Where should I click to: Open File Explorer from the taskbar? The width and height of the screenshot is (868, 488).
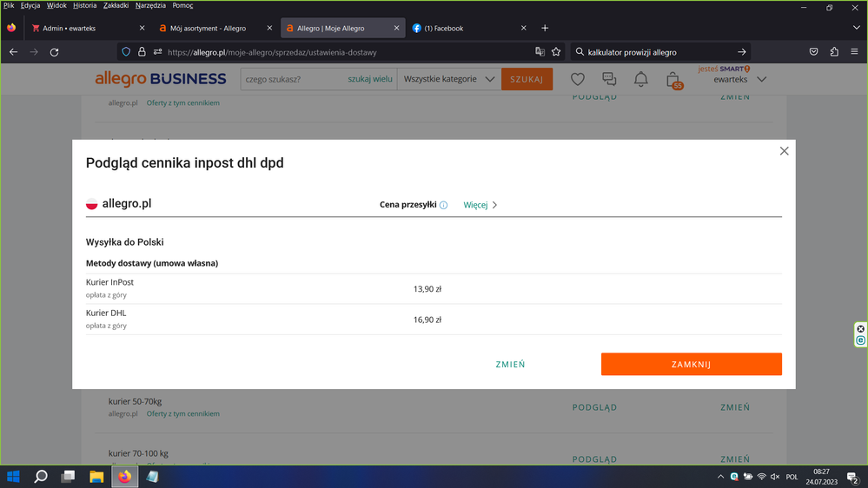click(96, 477)
